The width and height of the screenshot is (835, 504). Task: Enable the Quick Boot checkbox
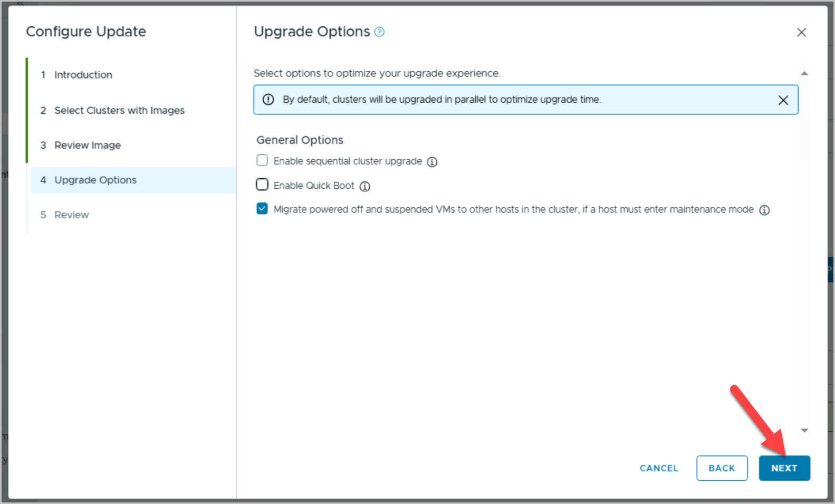pos(262,185)
